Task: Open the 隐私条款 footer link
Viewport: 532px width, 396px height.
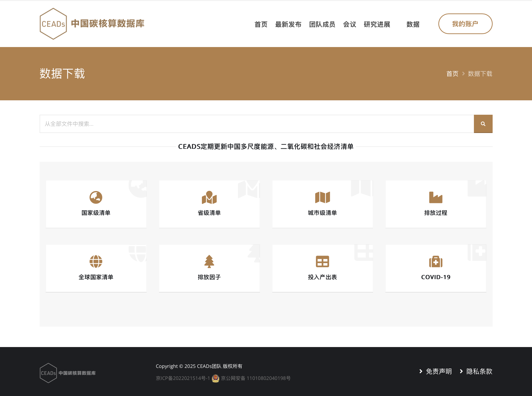Action: pyautogui.click(x=479, y=371)
